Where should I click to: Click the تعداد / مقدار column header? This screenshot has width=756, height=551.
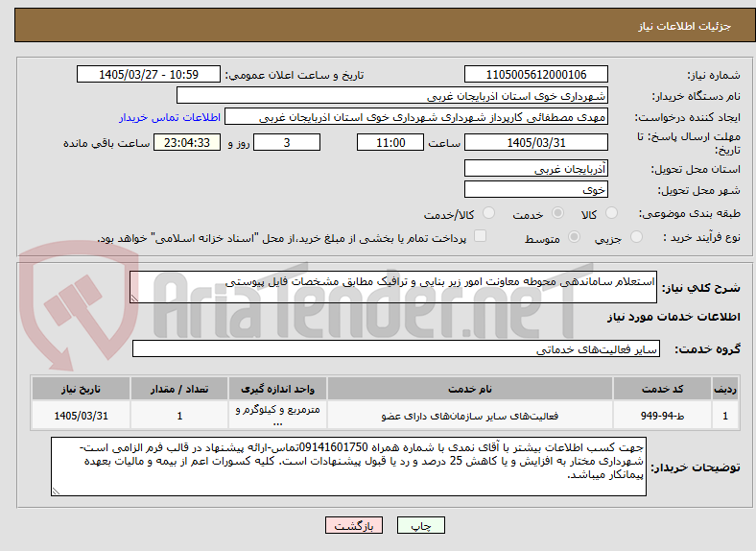coord(179,389)
